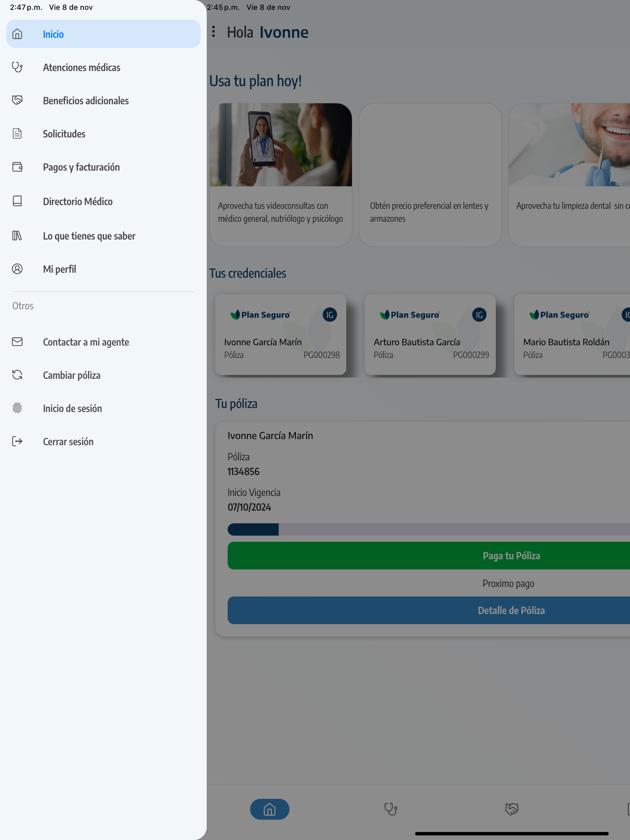Tap the IG badge on Arturo Bautista García card
This screenshot has width=630, height=840.
click(x=479, y=315)
